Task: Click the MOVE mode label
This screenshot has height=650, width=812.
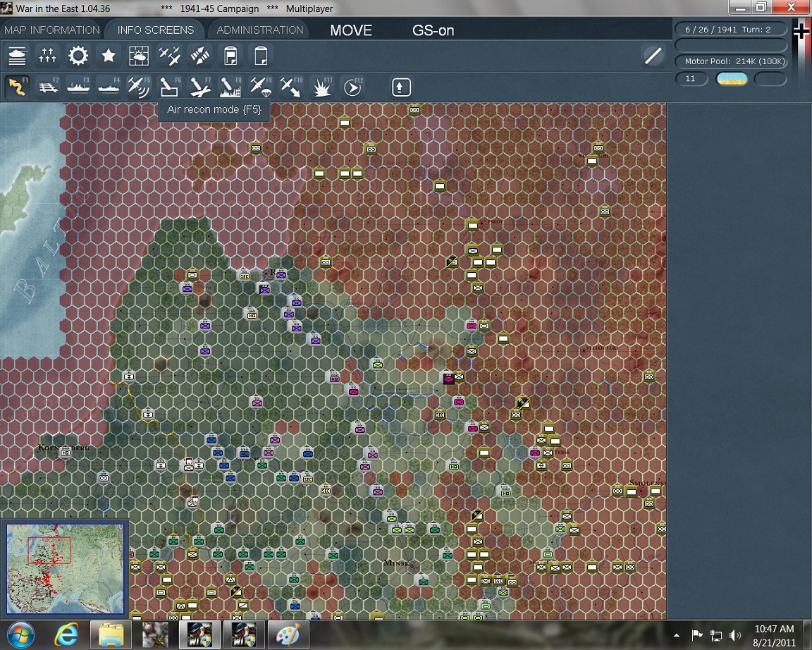Action: tap(351, 30)
